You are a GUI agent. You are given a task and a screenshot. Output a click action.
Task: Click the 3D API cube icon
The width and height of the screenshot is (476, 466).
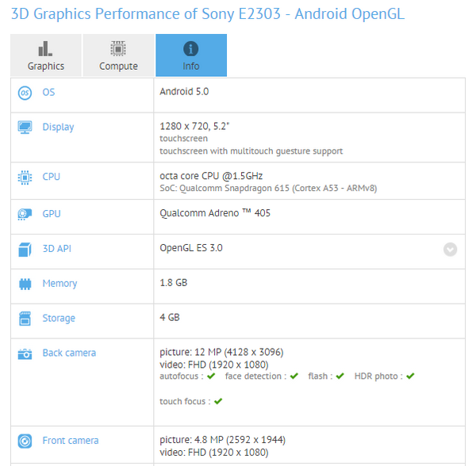(x=25, y=249)
